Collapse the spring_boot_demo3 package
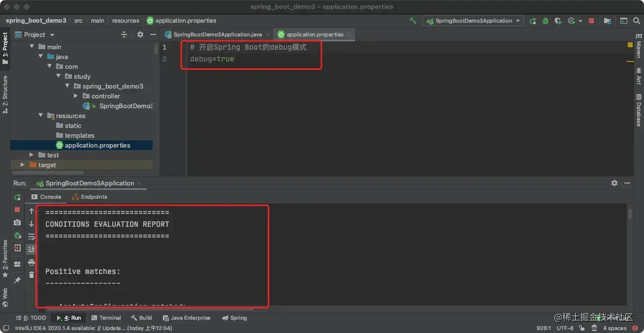The height and width of the screenshot is (333, 644). click(67, 86)
